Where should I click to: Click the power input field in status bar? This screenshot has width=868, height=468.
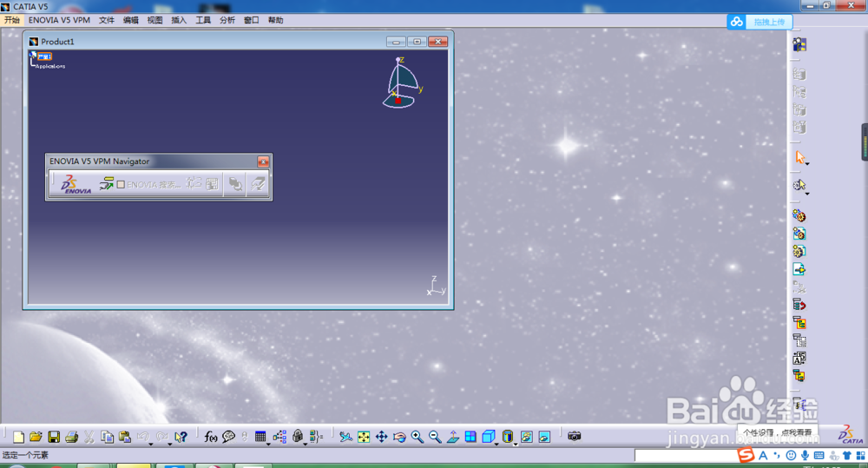tap(686, 455)
